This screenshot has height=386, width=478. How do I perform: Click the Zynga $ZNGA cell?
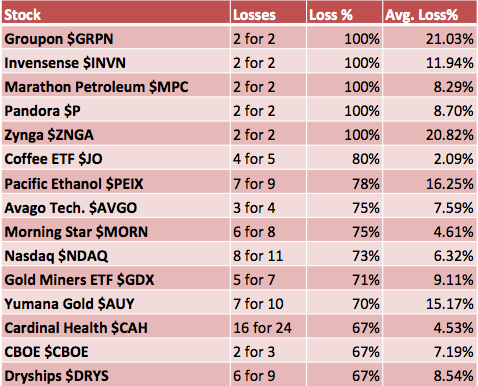[x=116, y=134]
